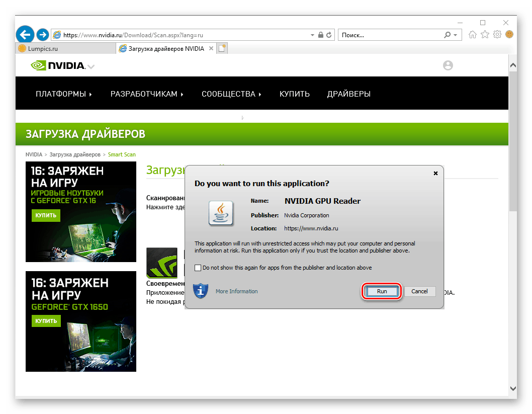Screen dimensions: 532x414
Task: Switch to the Lumpics.ru tab
Action: coord(65,48)
